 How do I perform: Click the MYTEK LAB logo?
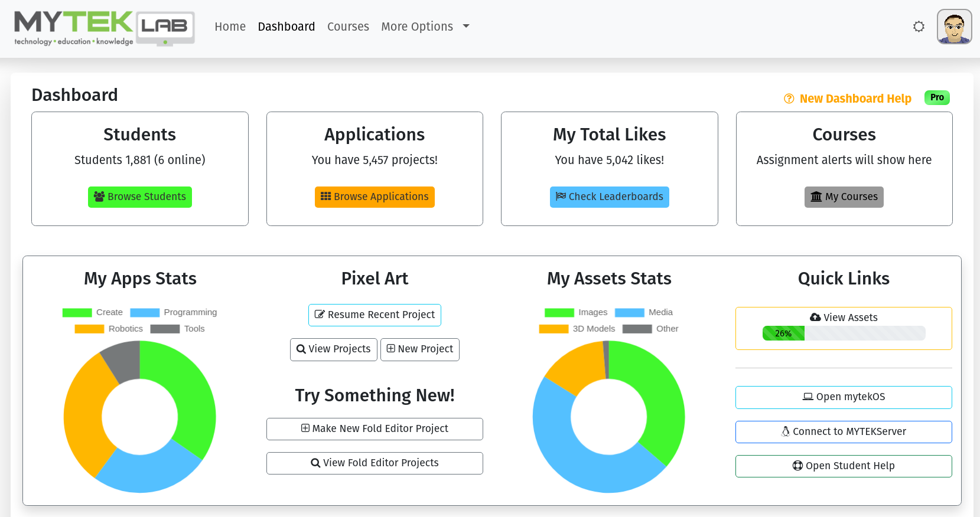click(x=105, y=28)
